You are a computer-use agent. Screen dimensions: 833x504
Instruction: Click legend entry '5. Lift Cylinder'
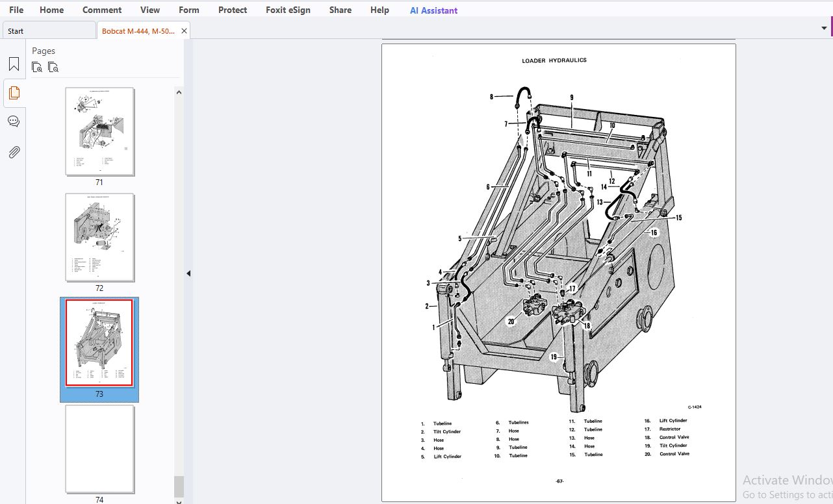[441, 457]
